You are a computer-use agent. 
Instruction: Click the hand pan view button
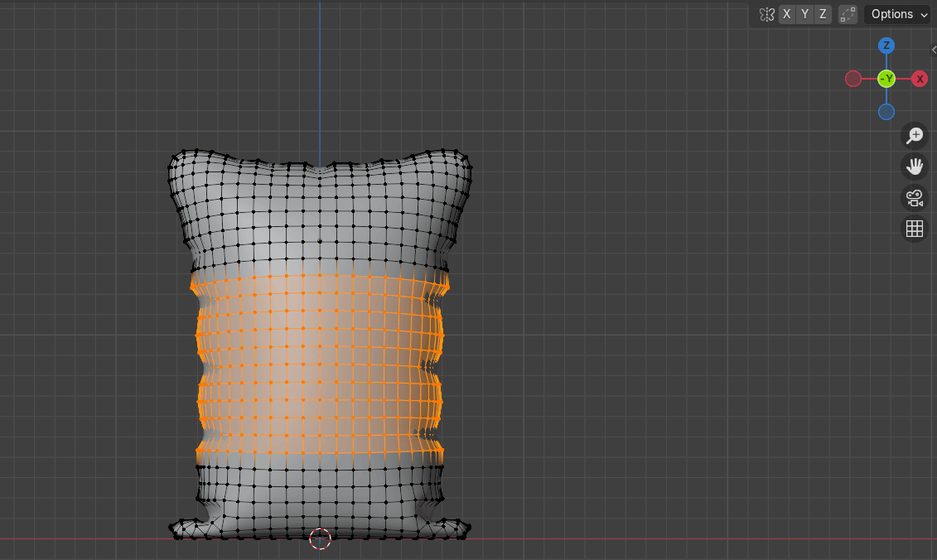915,167
